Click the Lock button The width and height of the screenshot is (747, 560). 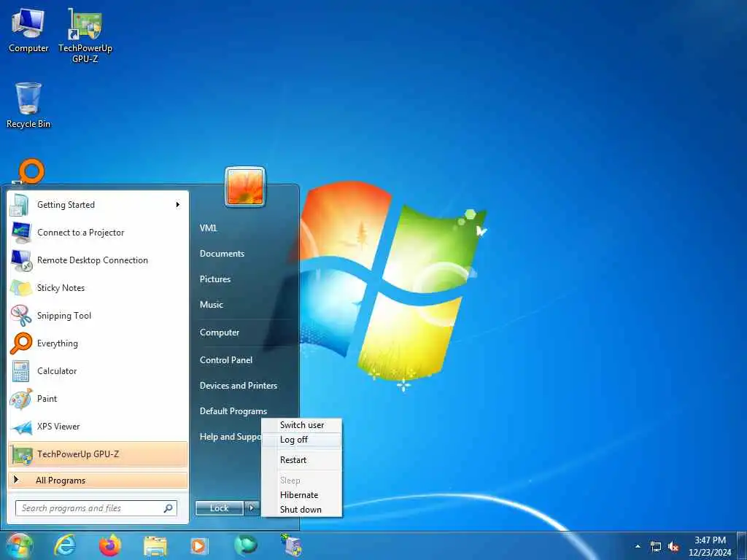(219, 508)
